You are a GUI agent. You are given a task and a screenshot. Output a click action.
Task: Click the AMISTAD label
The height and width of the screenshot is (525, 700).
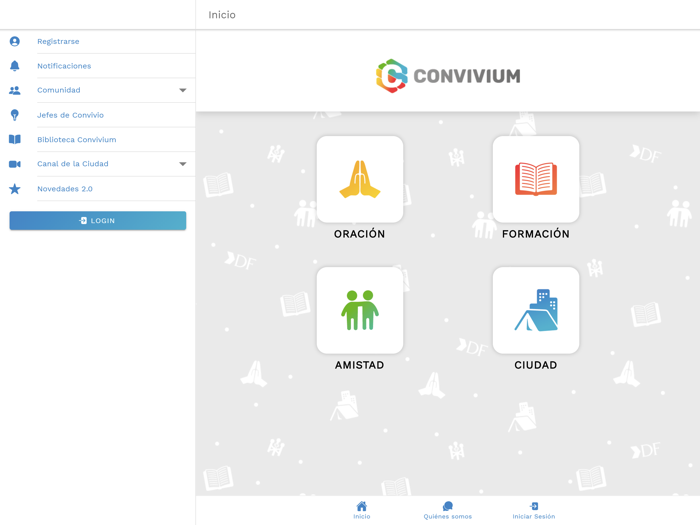click(x=360, y=365)
